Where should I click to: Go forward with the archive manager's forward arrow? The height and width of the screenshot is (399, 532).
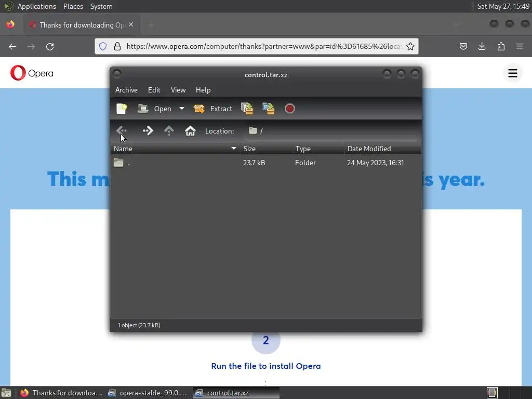point(148,130)
